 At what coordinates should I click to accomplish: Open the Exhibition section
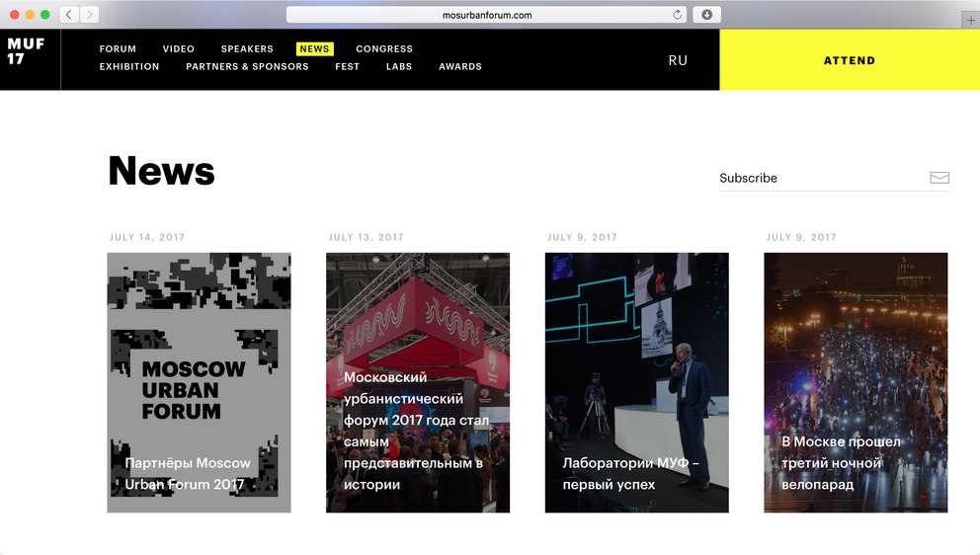129,66
